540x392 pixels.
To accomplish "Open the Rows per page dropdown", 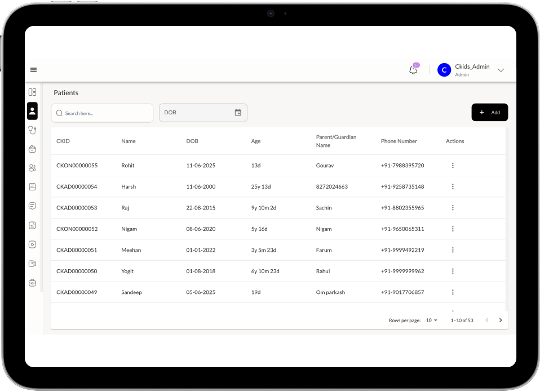I will click(x=432, y=320).
